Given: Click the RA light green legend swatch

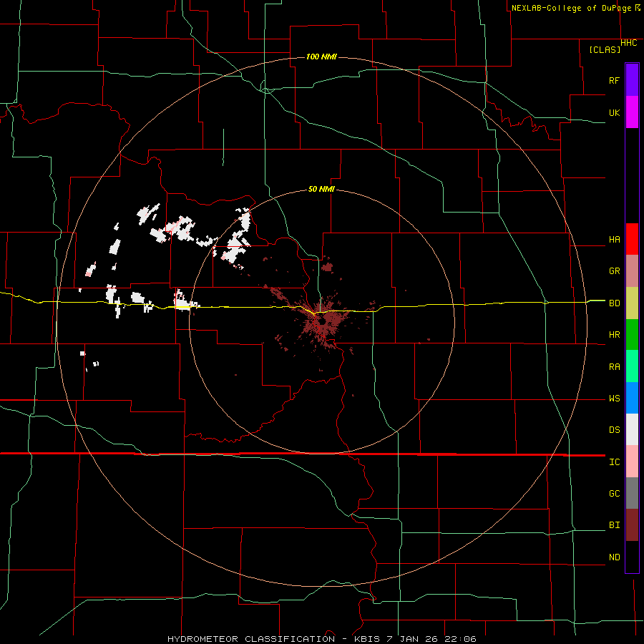Looking at the screenshot, I should pyautogui.click(x=632, y=366).
